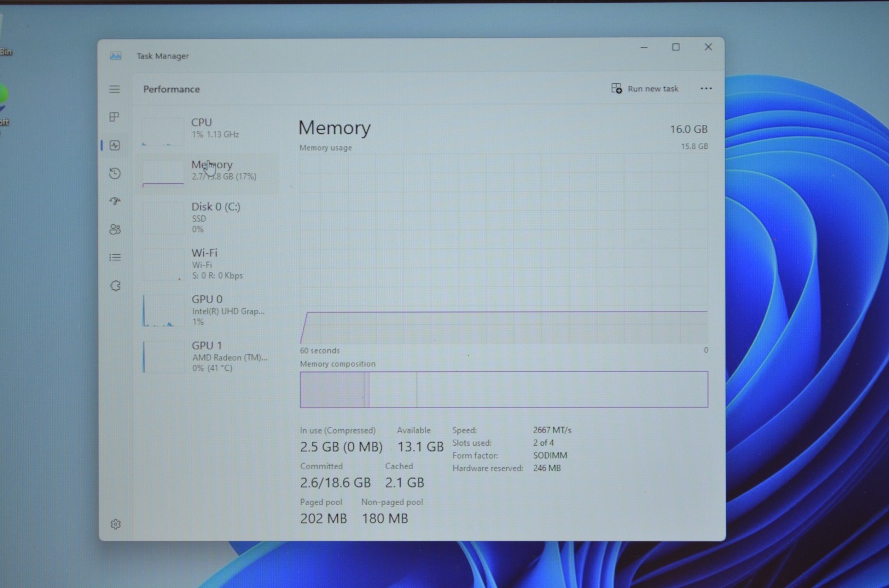Open the Users page icon

click(115, 229)
